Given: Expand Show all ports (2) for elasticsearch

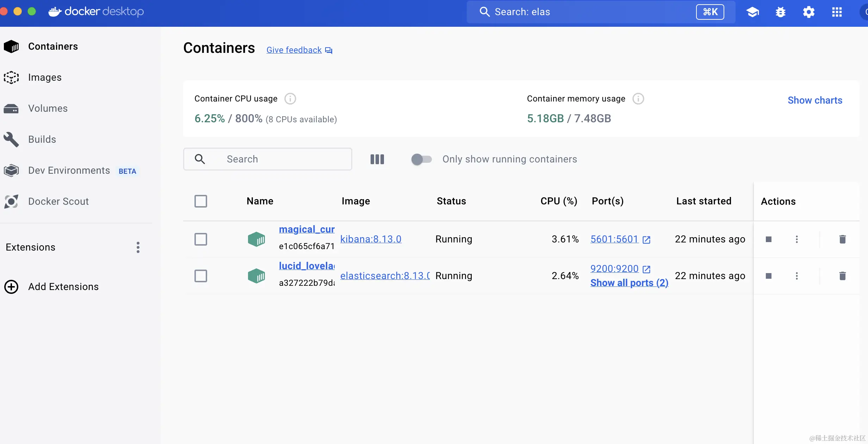Looking at the screenshot, I should click(629, 283).
